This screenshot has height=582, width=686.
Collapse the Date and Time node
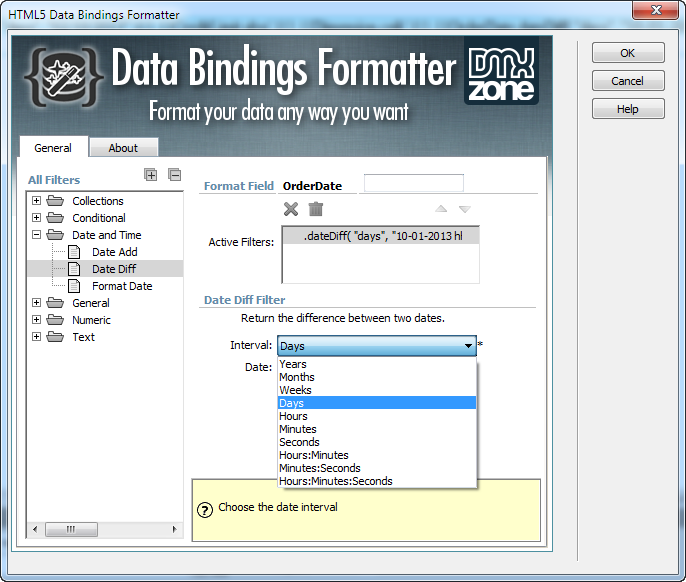click(37, 235)
